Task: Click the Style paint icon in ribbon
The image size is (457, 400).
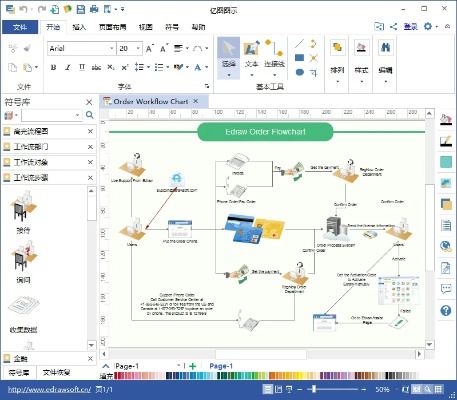Action: coord(361,47)
